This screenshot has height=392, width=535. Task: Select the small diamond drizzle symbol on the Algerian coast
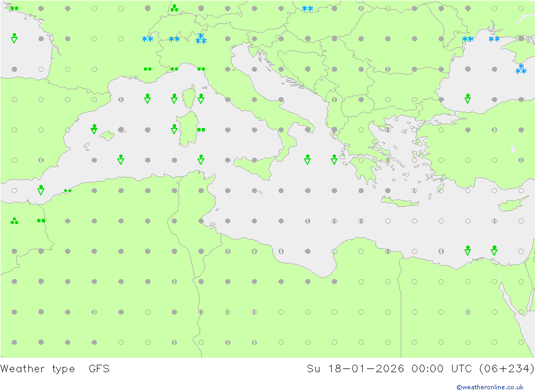tap(67, 191)
